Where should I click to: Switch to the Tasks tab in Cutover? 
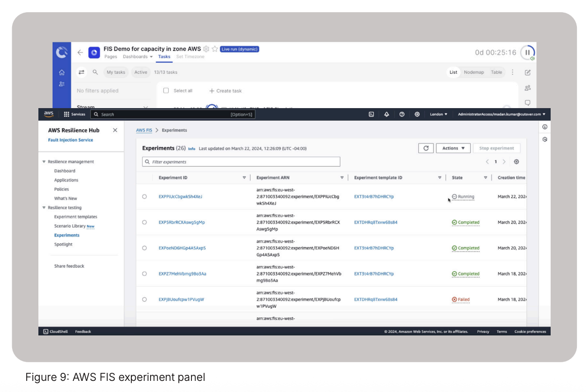pyautogui.click(x=164, y=57)
